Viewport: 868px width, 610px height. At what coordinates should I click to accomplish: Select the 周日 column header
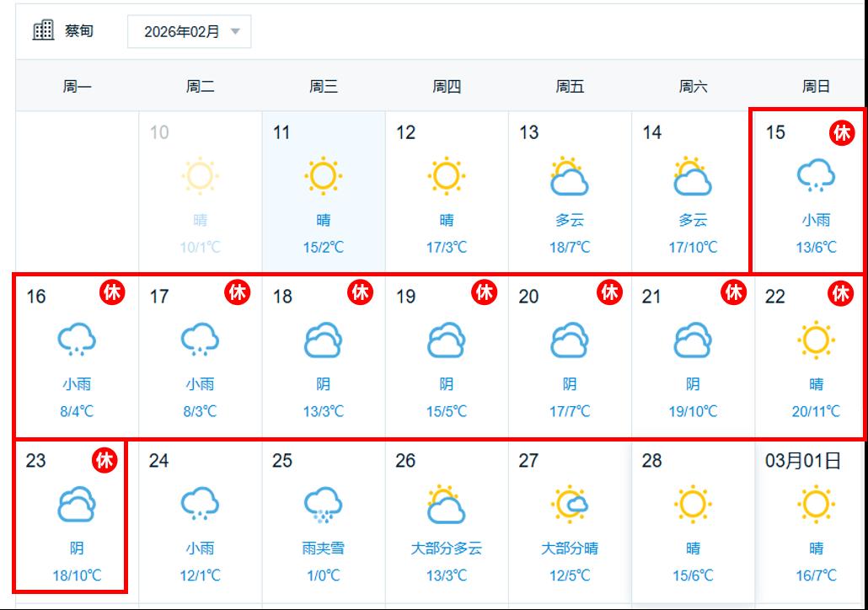pyautogui.click(x=816, y=86)
